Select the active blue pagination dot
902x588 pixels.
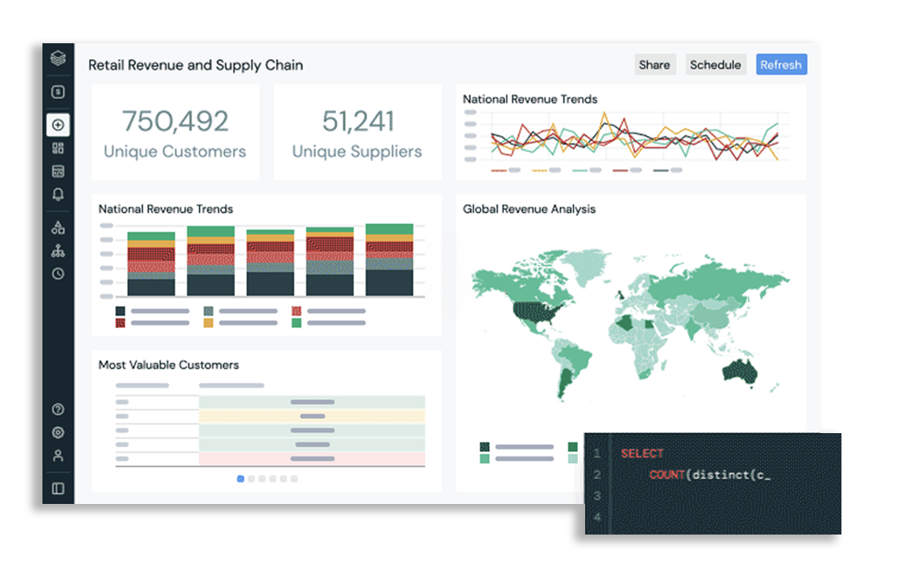(x=241, y=479)
